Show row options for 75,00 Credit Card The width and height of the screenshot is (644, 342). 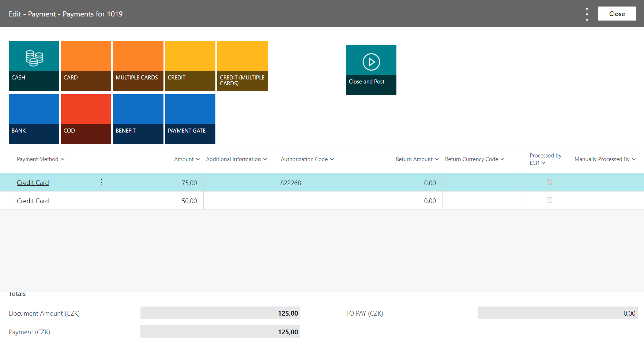(x=101, y=182)
